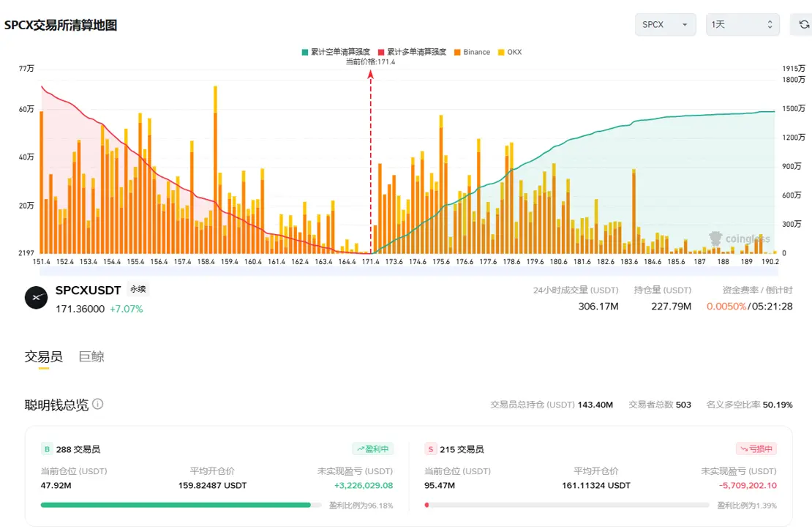Click the tall bar near 175.6

pyautogui.click(x=441, y=184)
